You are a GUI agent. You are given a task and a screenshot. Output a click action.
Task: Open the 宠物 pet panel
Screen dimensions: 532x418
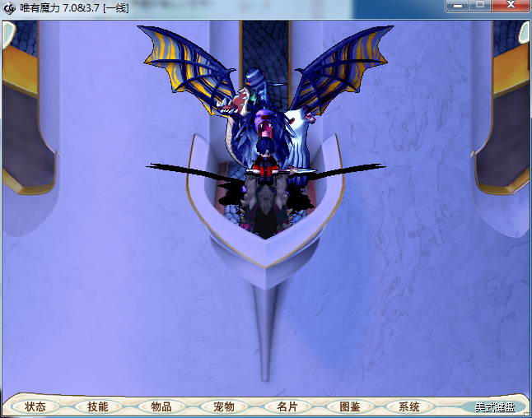click(x=224, y=406)
